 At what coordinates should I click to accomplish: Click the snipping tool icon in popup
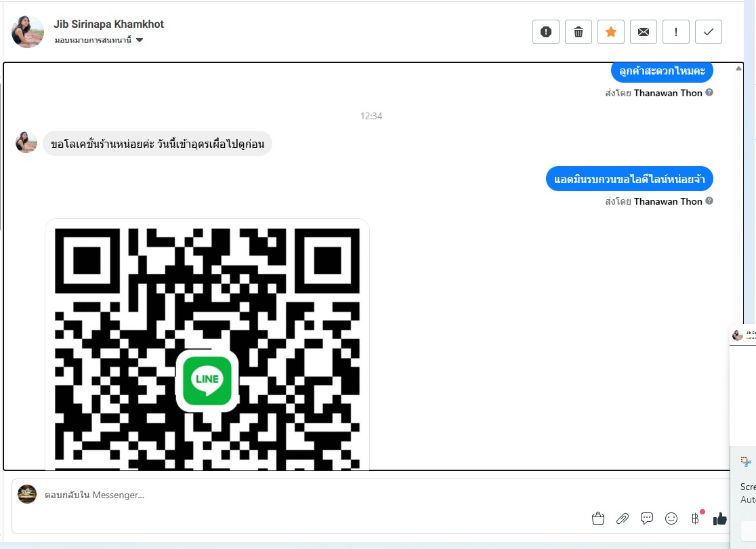(747, 462)
